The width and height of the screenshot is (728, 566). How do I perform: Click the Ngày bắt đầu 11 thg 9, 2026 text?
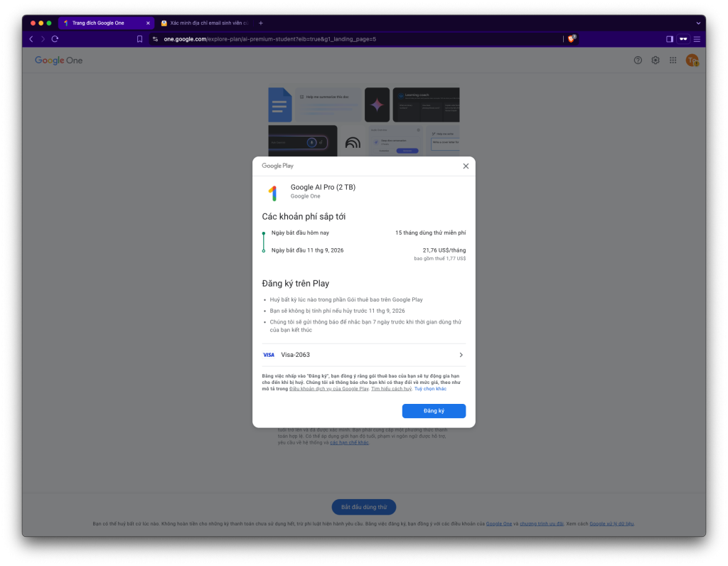pyautogui.click(x=307, y=250)
